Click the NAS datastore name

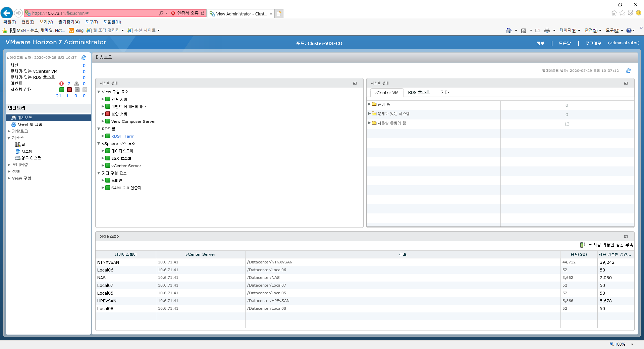tap(101, 278)
